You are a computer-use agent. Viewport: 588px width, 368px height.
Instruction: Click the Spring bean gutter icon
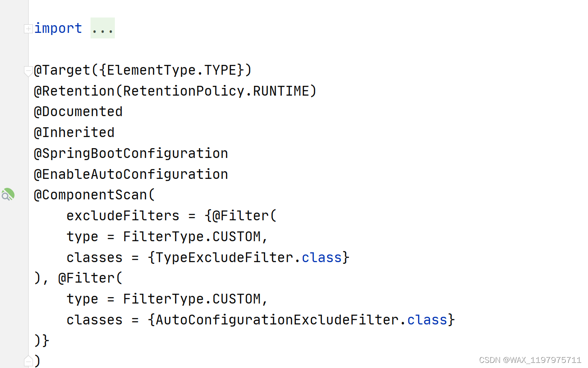8,195
